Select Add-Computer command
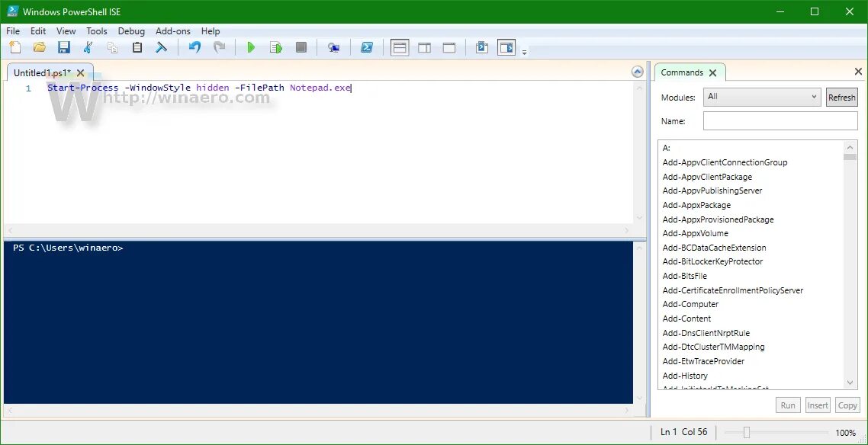The height and width of the screenshot is (445, 868). point(690,304)
